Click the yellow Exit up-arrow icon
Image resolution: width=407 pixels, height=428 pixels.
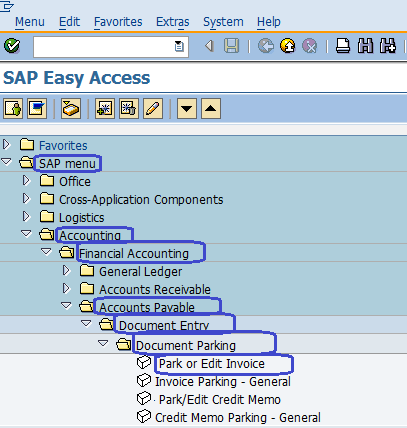(x=288, y=46)
